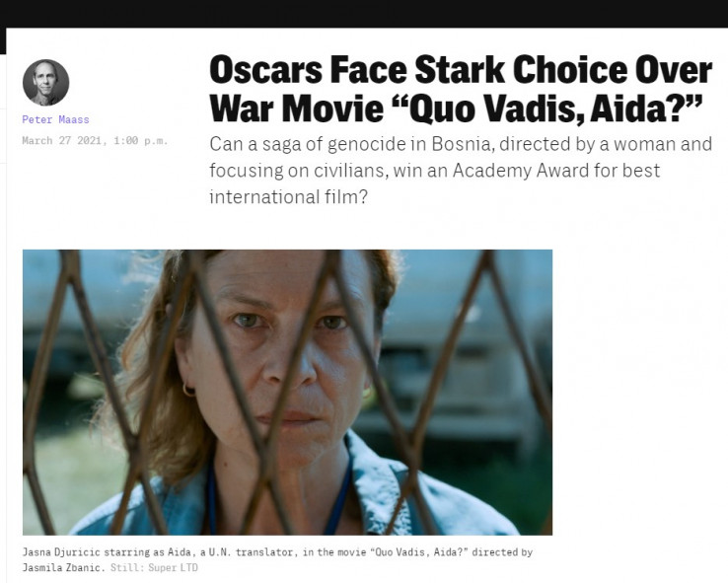Click the "international film?" subtitle line
728x583 pixels.
[288, 197]
